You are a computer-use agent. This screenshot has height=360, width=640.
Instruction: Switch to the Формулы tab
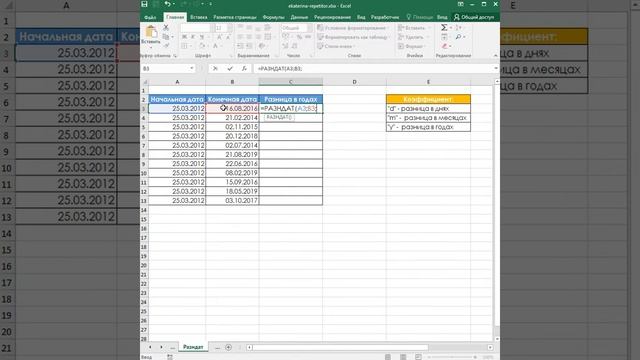pyautogui.click(x=273, y=17)
